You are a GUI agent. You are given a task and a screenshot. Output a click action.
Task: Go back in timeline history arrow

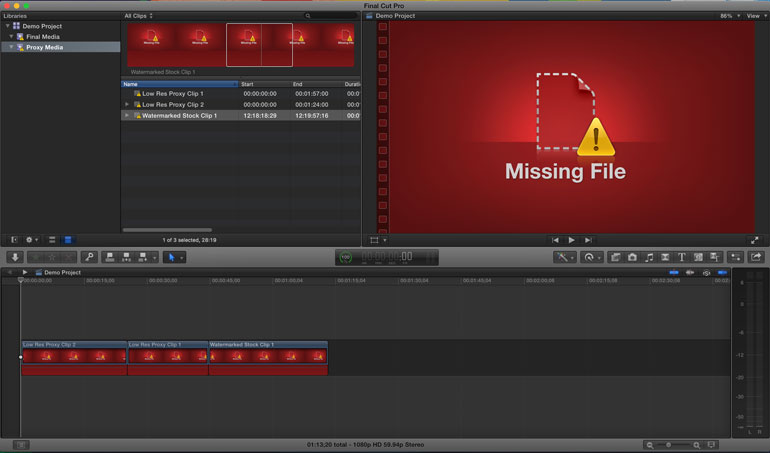(x=9, y=272)
